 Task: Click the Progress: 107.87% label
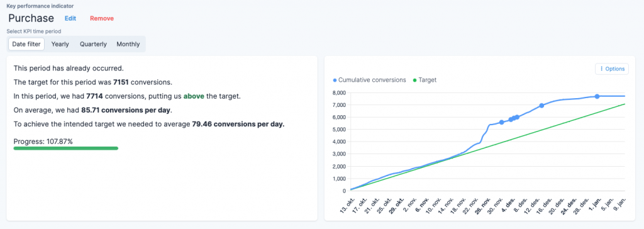(43, 142)
